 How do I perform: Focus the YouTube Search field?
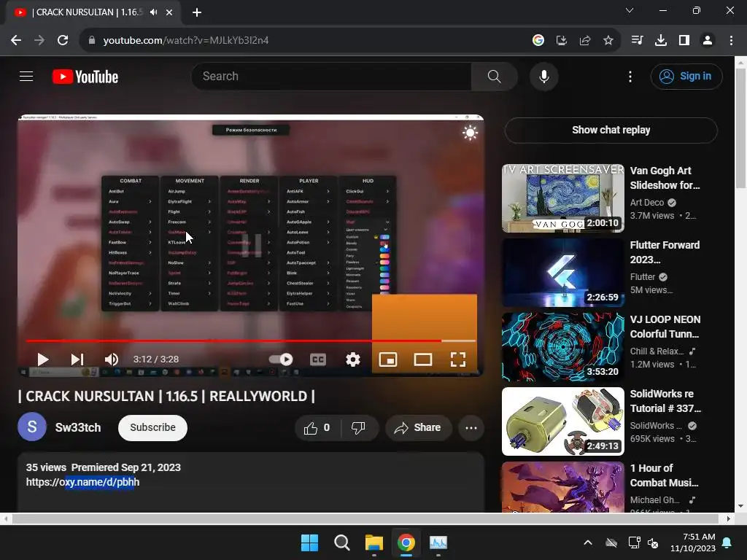pyautogui.click(x=332, y=76)
